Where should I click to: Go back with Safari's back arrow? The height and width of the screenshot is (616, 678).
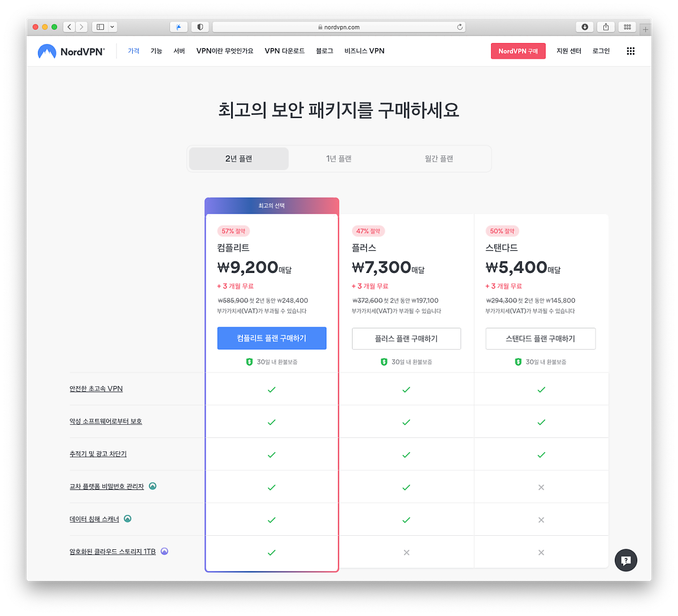tap(69, 27)
